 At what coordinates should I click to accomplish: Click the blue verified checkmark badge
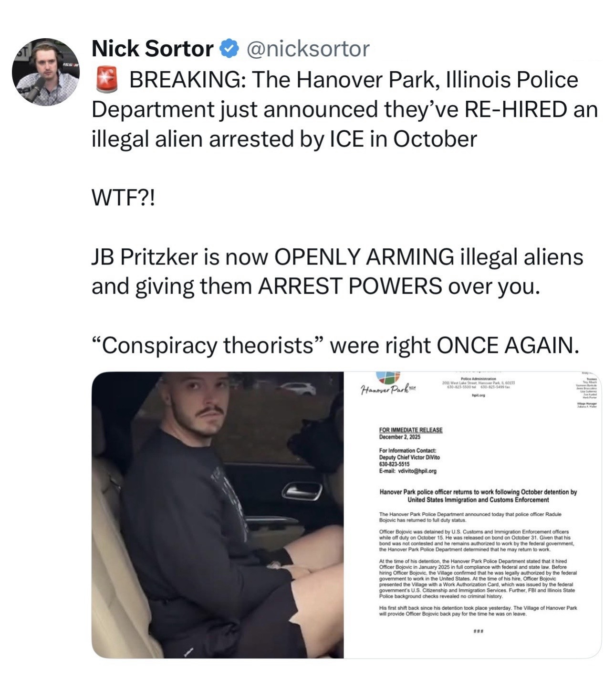(x=229, y=48)
